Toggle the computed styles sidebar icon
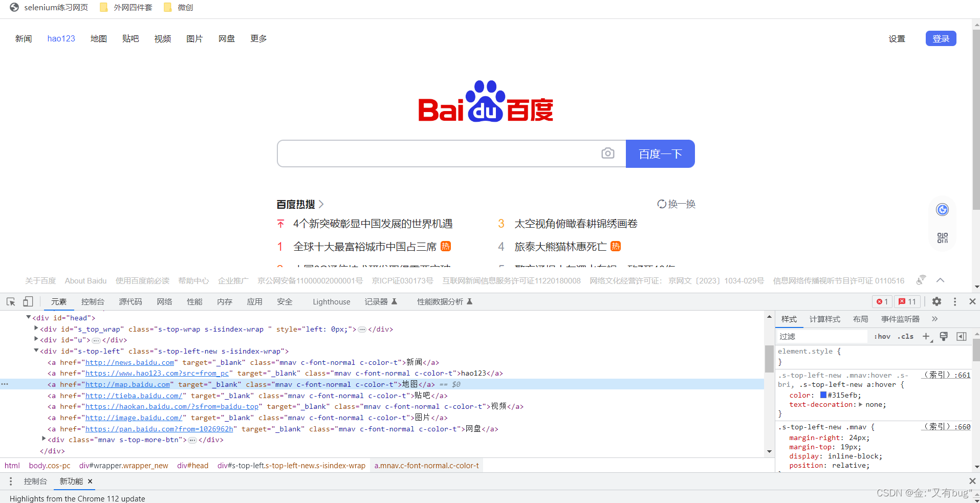Screen dimensions: 980x503 click(962, 336)
